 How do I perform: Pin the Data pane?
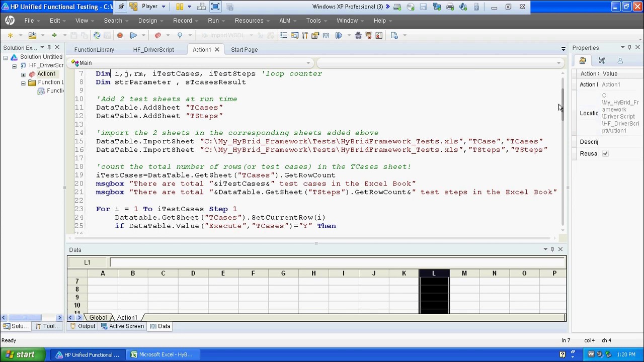pyautogui.click(x=552, y=249)
